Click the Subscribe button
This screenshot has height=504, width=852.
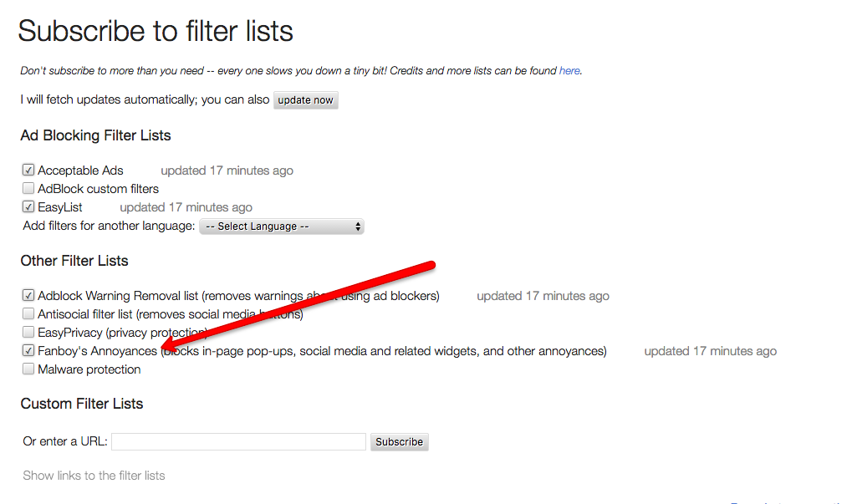399,441
